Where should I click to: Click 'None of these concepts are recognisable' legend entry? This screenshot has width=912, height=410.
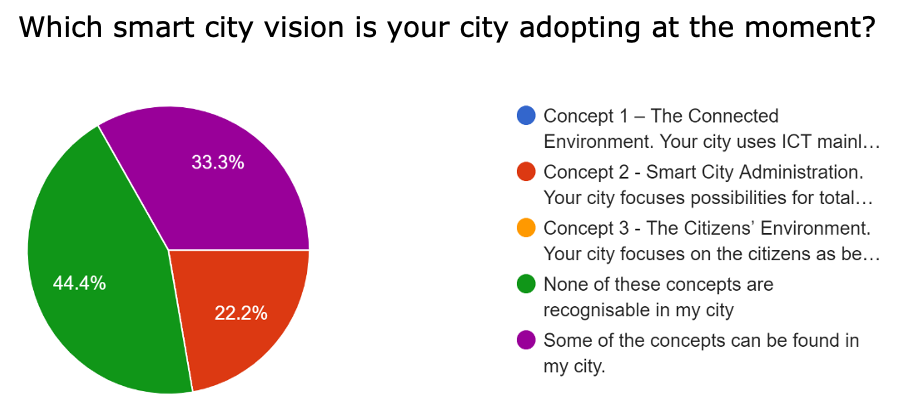tap(658, 284)
